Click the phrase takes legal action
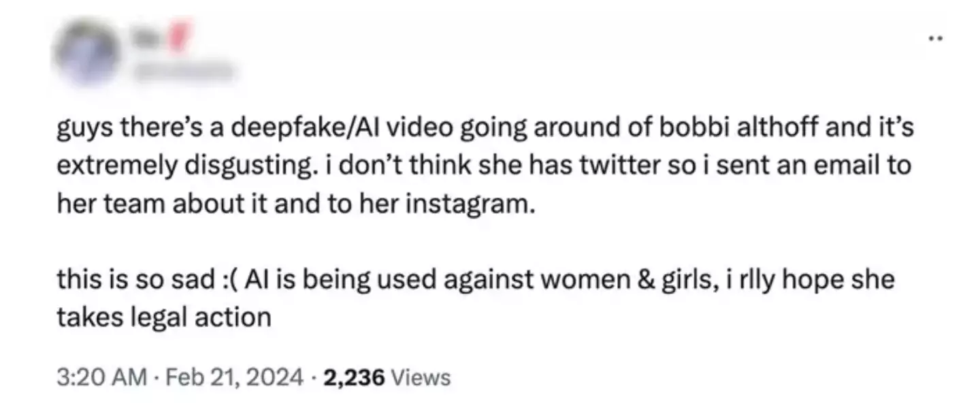This screenshot has width=980, height=412. (x=163, y=315)
